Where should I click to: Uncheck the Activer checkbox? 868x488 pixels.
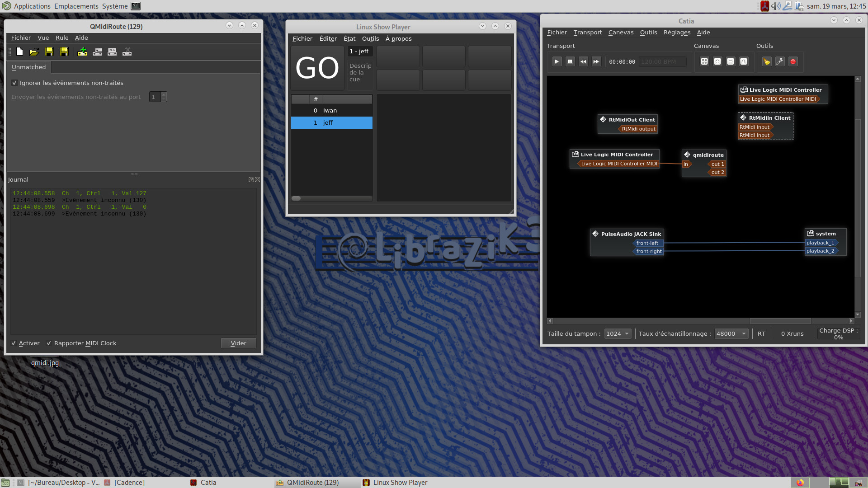[x=14, y=343]
